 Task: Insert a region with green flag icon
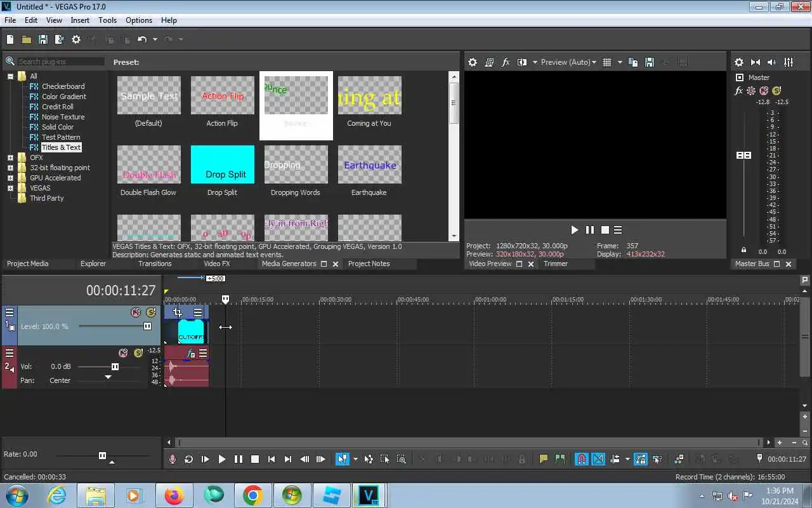click(560, 459)
